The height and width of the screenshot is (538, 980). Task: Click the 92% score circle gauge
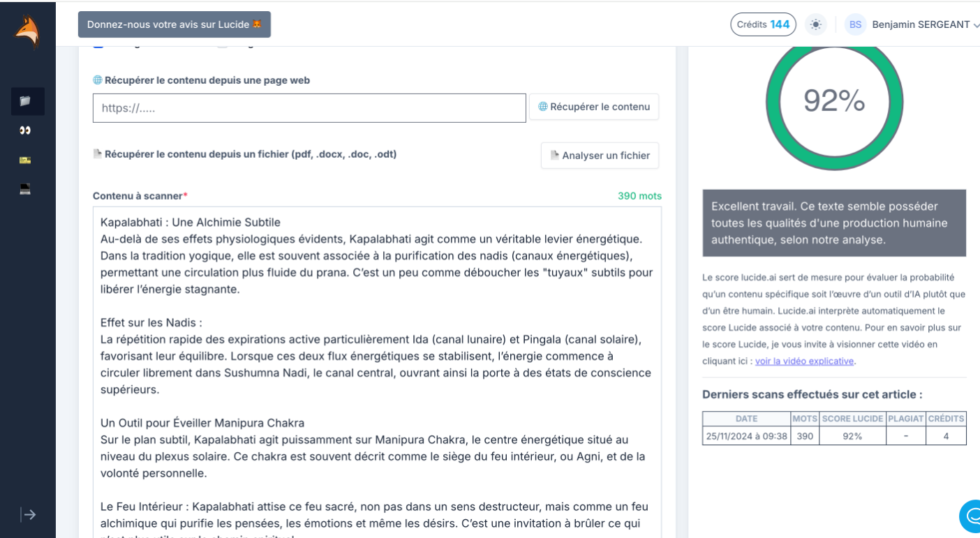[x=834, y=101]
